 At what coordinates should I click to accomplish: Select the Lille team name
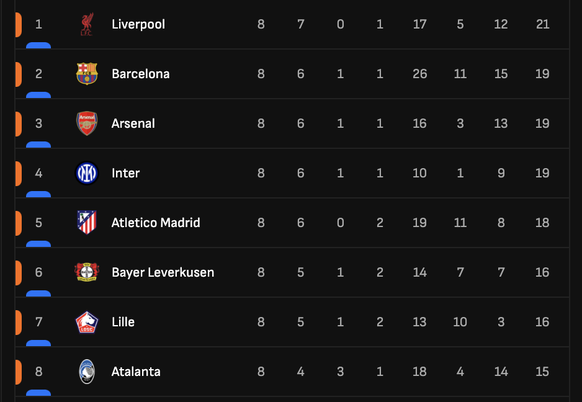pos(123,322)
